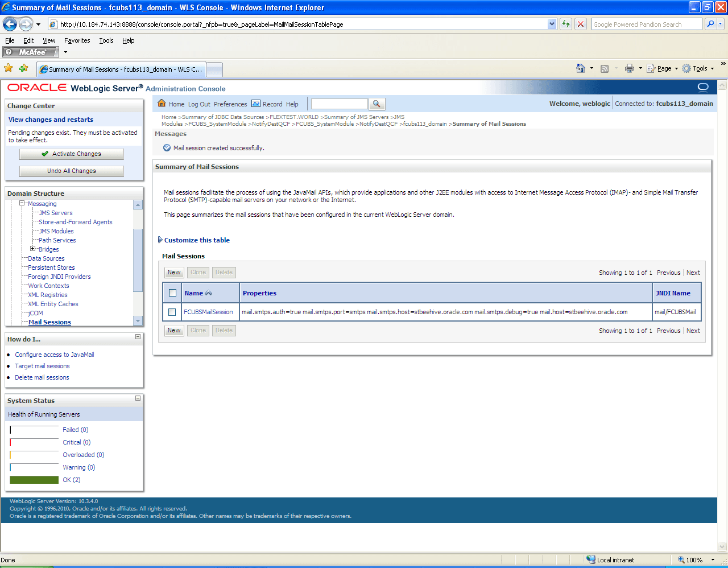This screenshot has width=728, height=568.
Task: Click the Record icon in console toolbar
Action: click(256, 104)
